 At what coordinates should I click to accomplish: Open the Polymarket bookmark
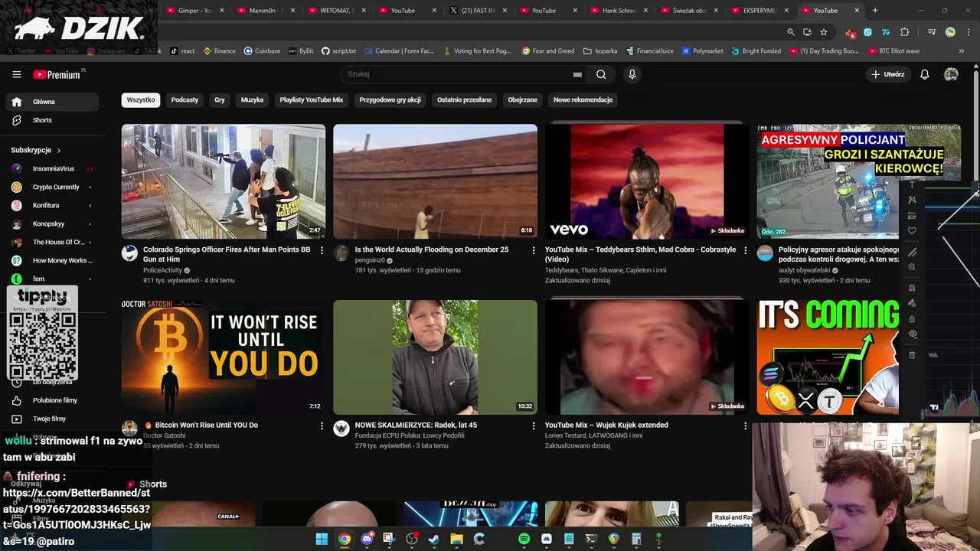pyautogui.click(x=702, y=51)
